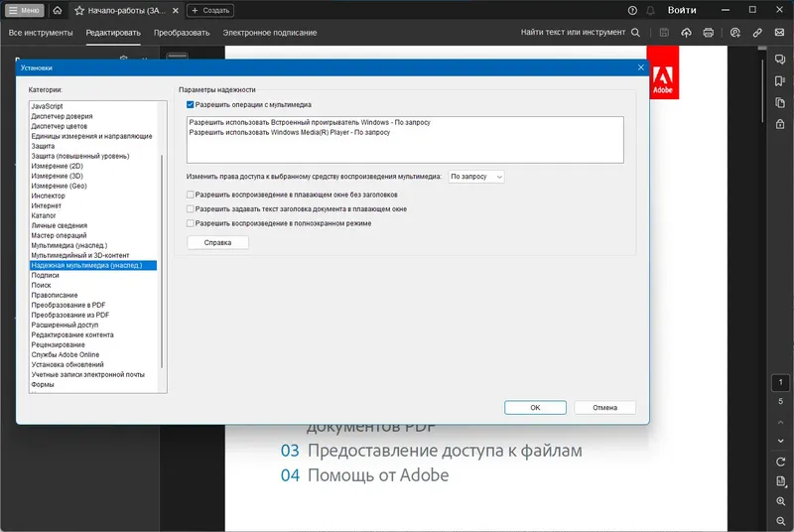Open page thumbnails icon in right sidebar
This screenshot has width=794, height=532.
click(x=780, y=103)
